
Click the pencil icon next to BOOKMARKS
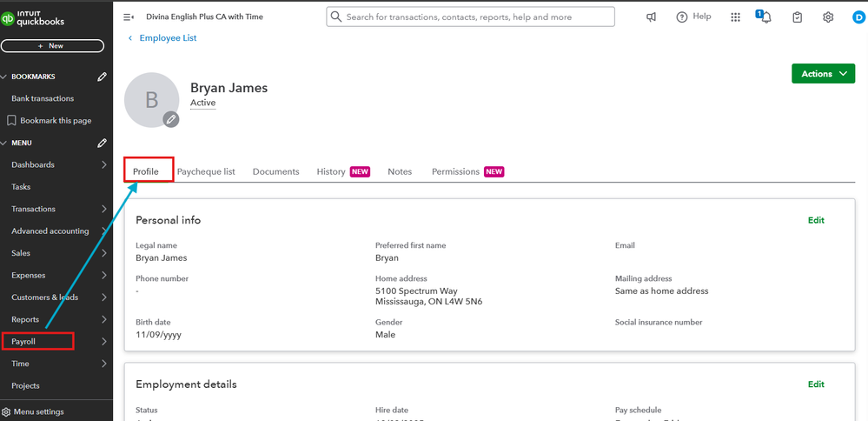[103, 77]
